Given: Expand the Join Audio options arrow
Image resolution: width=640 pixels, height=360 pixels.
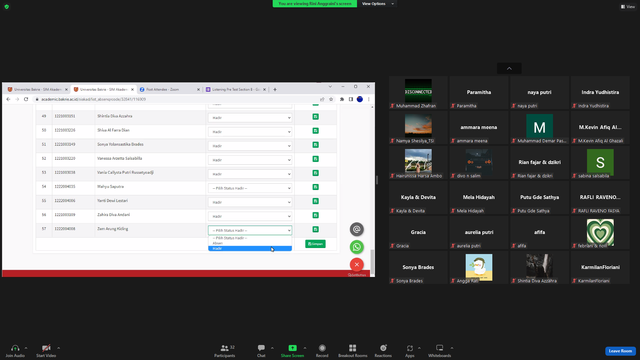Looking at the screenshot, I should (x=26, y=348).
